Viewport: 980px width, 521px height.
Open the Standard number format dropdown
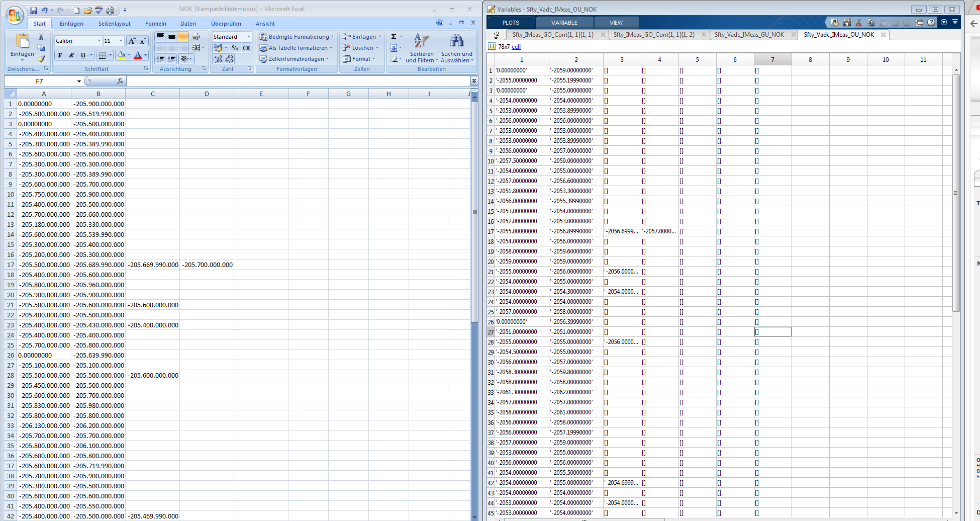coord(248,37)
